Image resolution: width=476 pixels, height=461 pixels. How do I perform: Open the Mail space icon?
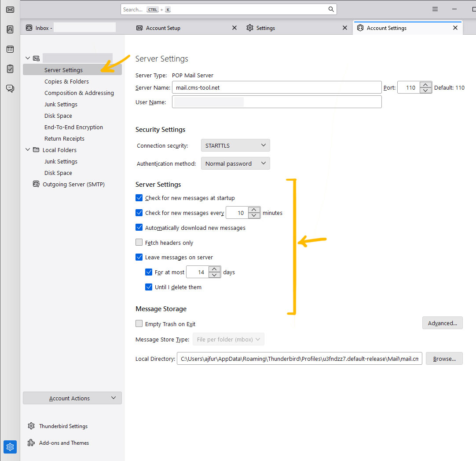tap(10, 10)
